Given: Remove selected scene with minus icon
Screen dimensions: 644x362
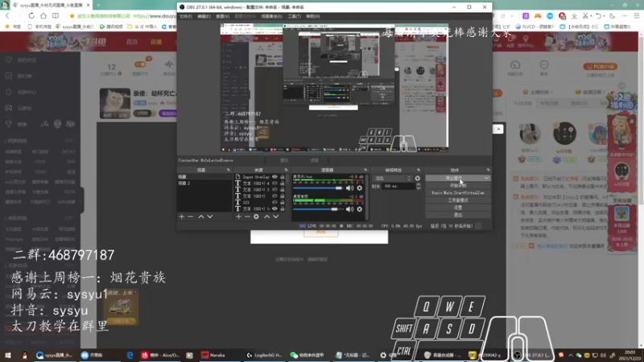Looking at the screenshot, I should pos(191,216).
